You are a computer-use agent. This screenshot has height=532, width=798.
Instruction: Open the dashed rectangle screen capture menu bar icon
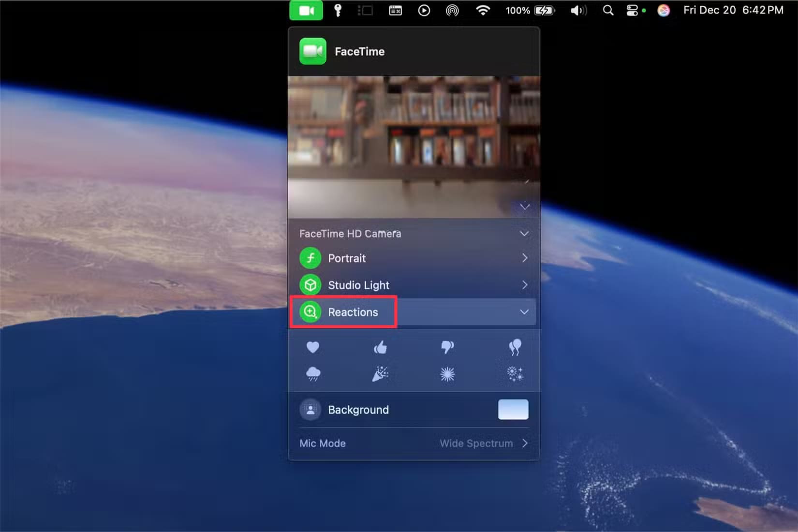click(x=365, y=10)
